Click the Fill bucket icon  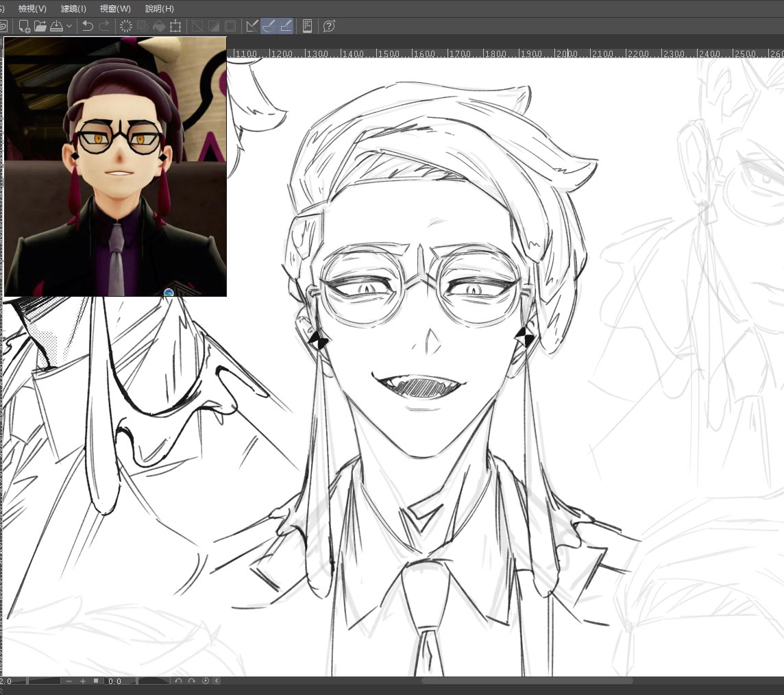(159, 26)
